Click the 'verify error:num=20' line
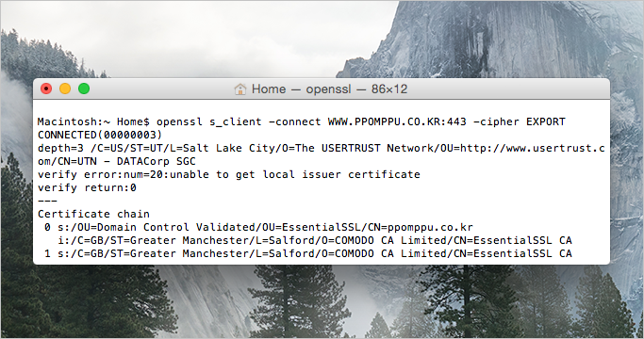 [229, 174]
